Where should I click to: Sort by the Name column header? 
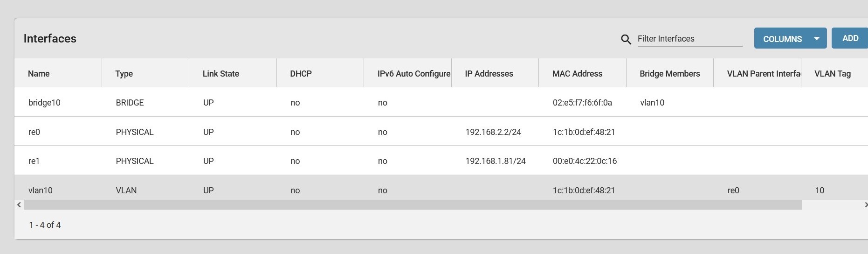click(39, 74)
